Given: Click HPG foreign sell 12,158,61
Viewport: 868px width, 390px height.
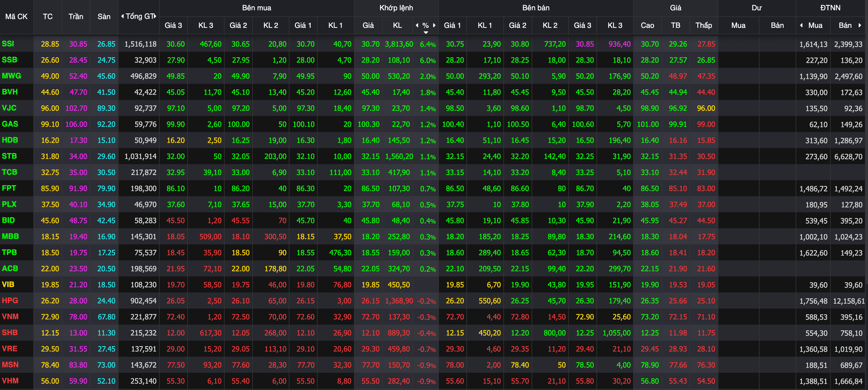Looking at the screenshot, I should point(849,301).
